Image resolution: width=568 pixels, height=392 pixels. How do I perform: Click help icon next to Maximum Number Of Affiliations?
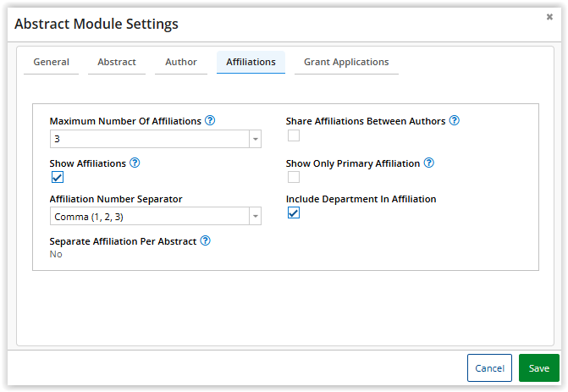(x=210, y=121)
